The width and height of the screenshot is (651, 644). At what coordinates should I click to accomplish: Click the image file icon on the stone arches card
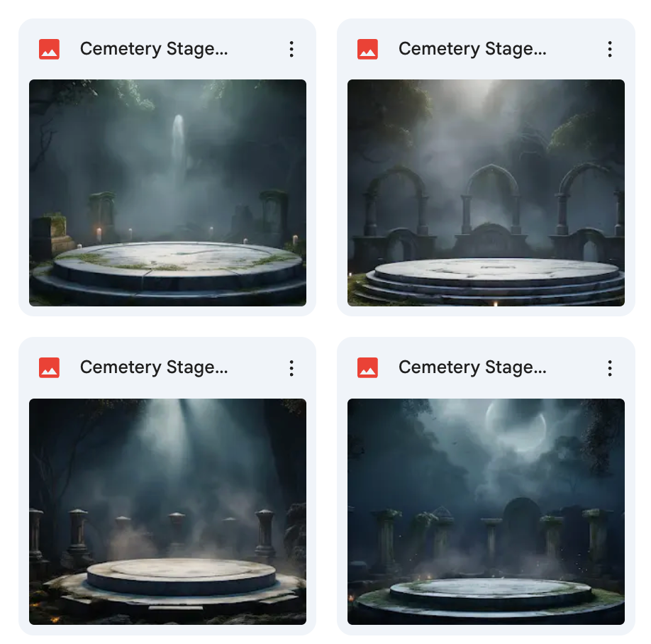(x=367, y=49)
